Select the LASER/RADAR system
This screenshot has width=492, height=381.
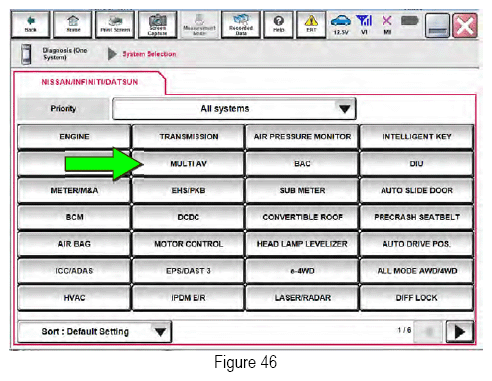tap(302, 298)
